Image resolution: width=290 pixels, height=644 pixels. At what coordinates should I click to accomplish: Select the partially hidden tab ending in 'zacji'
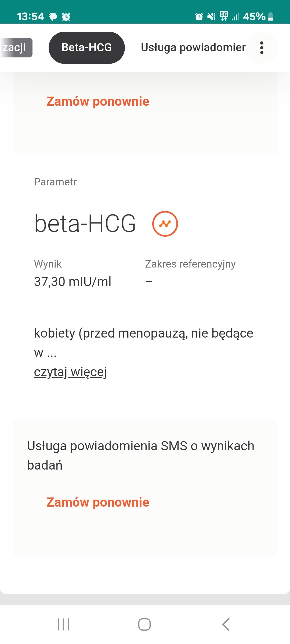[16, 48]
